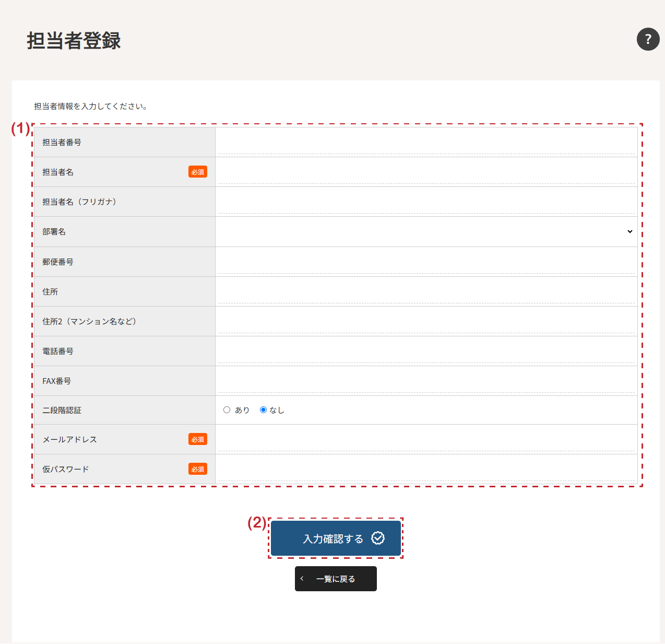Open the 部署名 dropdown

[426, 231]
